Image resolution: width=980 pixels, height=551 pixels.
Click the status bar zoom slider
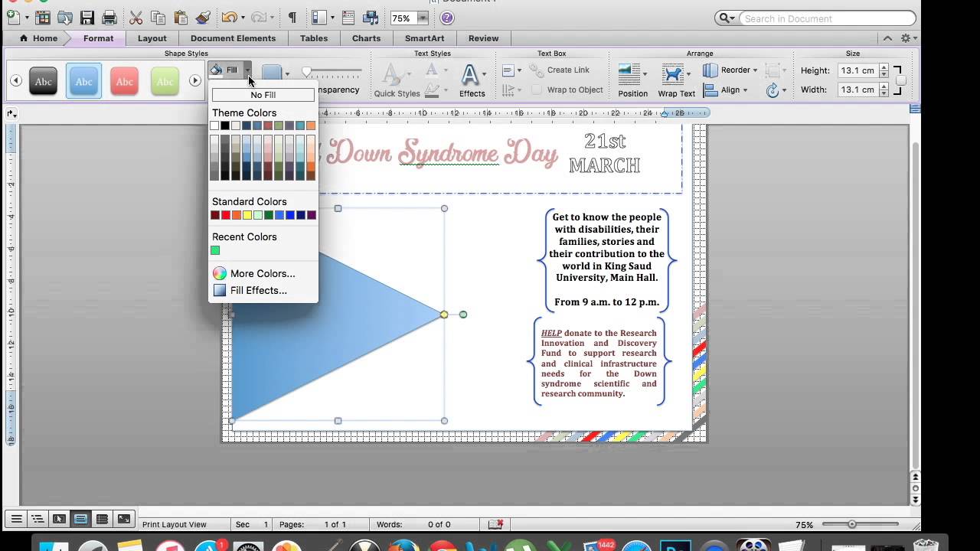pos(851,525)
